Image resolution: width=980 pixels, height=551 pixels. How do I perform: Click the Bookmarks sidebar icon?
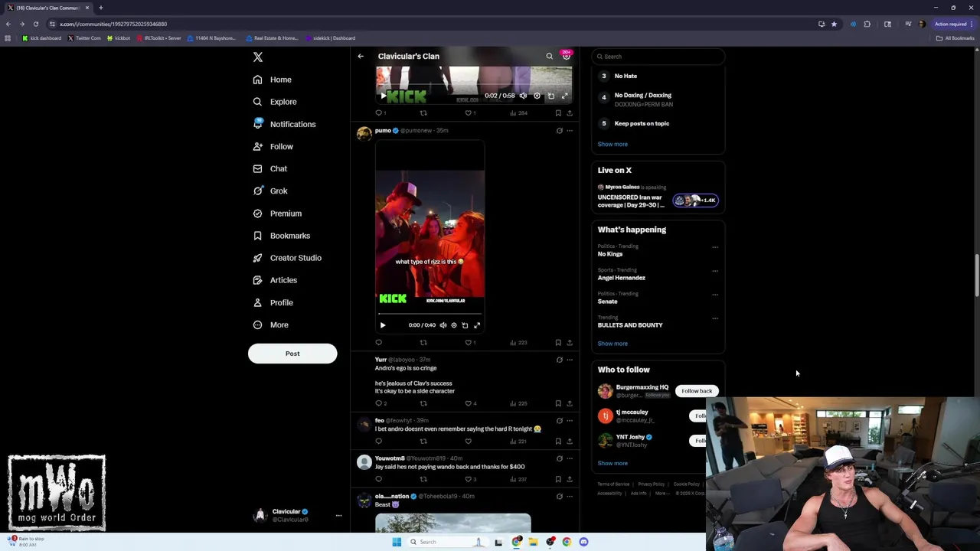pos(257,236)
